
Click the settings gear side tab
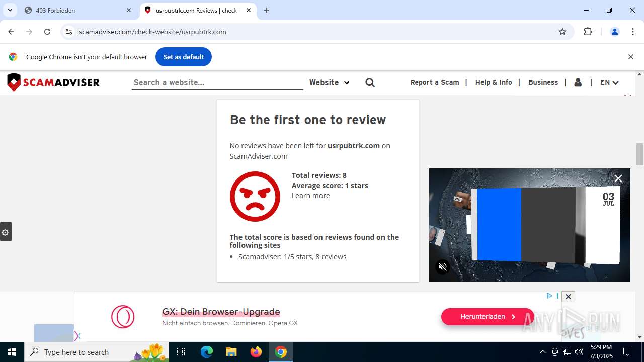tap(6, 232)
